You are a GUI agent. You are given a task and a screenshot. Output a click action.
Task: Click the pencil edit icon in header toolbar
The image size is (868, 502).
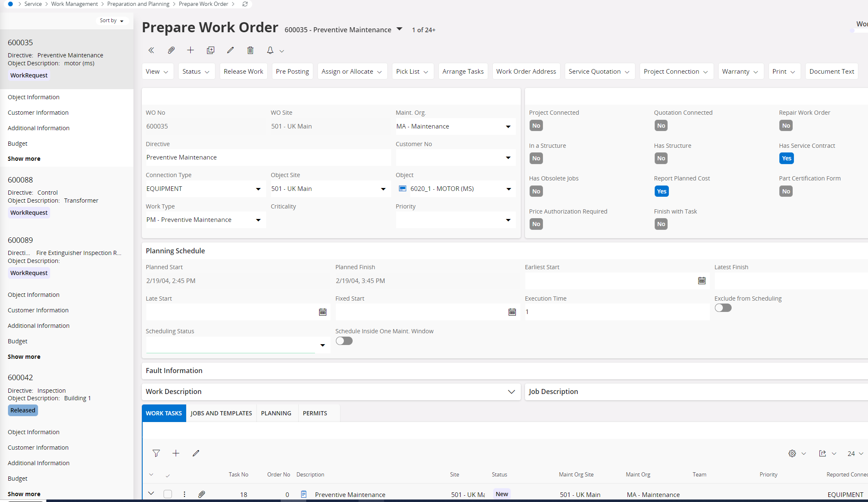(230, 50)
